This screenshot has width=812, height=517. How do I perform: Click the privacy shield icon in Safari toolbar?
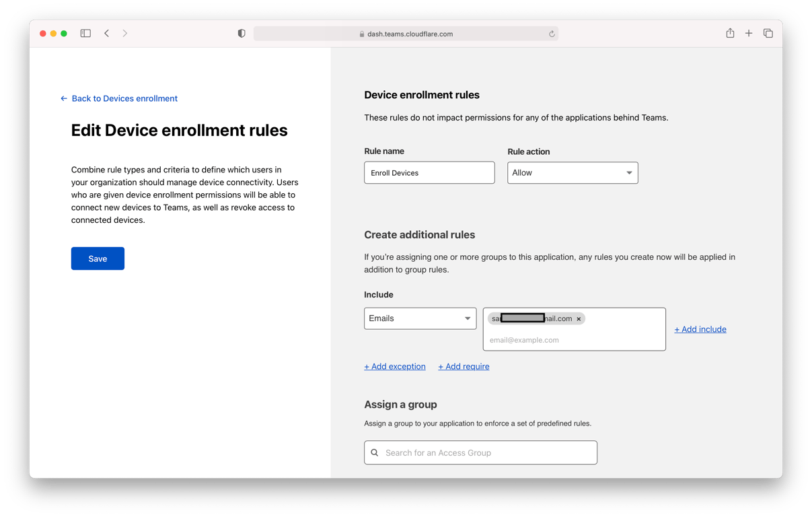241,33
